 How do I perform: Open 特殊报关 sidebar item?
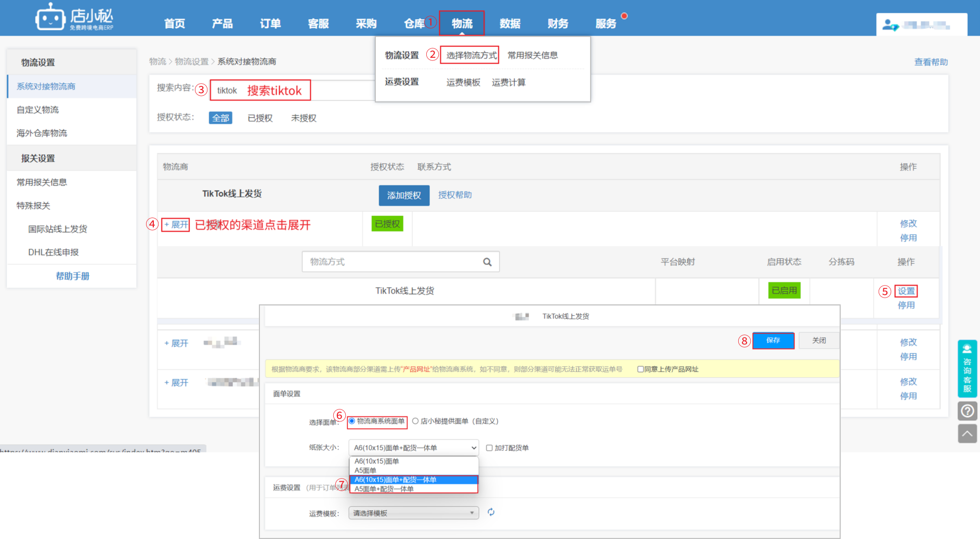pyautogui.click(x=72, y=206)
